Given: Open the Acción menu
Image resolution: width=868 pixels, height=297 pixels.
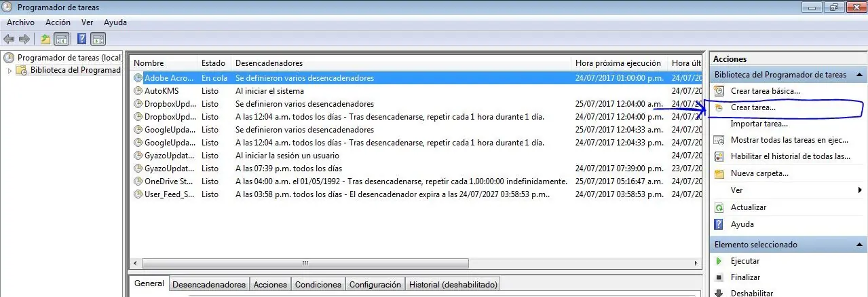Looking at the screenshot, I should click(x=58, y=22).
